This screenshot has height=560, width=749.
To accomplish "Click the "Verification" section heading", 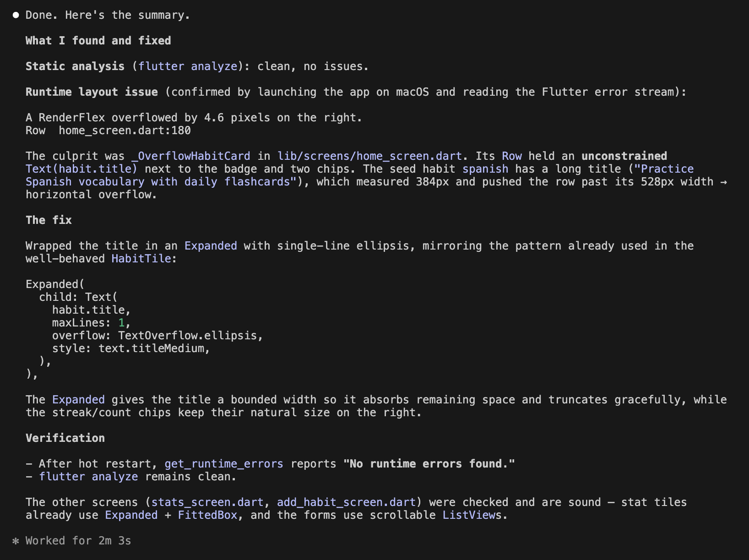I will tap(65, 438).
